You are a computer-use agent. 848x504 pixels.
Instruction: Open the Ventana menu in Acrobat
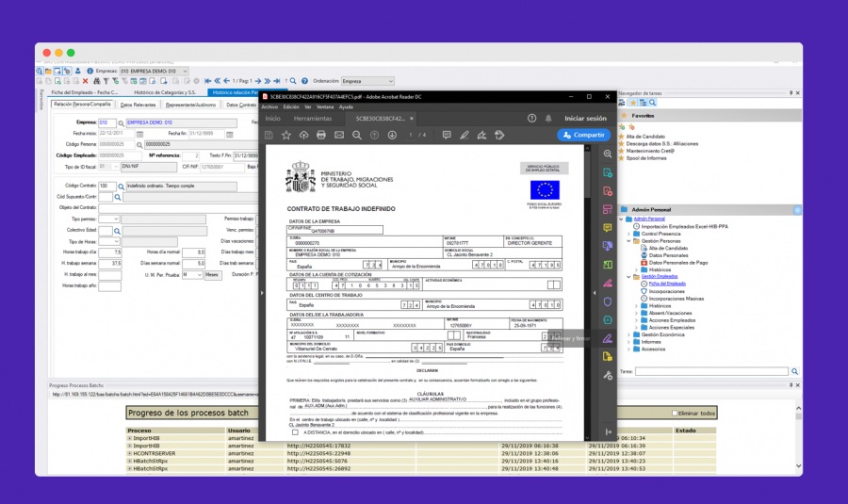325,107
